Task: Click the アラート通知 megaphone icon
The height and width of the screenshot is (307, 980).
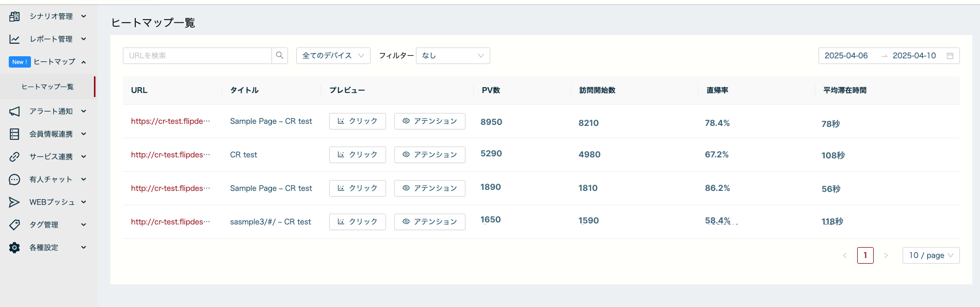Action: [x=14, y=111]
